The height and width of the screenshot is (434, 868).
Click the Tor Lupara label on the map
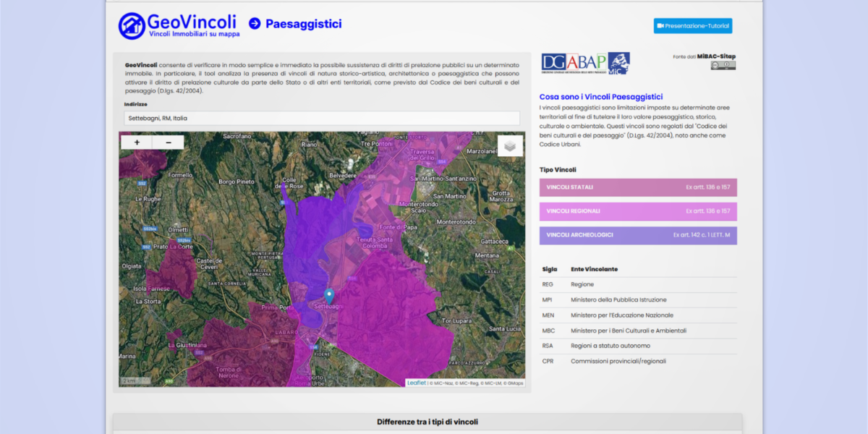456,320
